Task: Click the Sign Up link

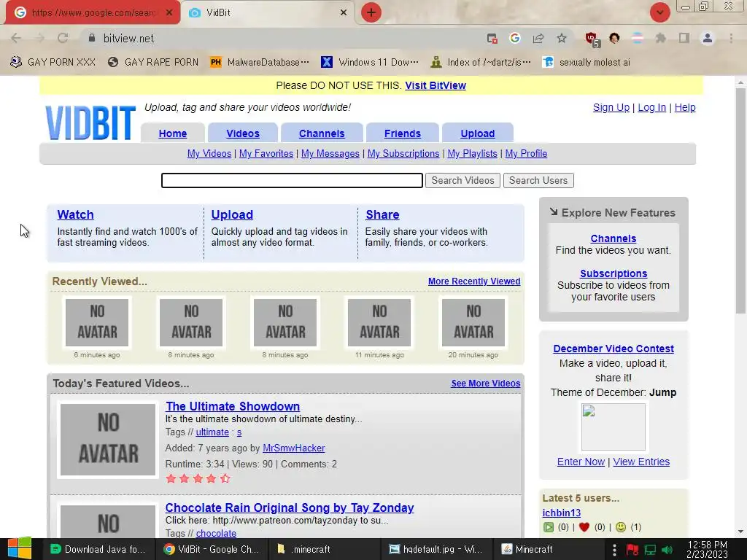Action: tap(611, 108)
